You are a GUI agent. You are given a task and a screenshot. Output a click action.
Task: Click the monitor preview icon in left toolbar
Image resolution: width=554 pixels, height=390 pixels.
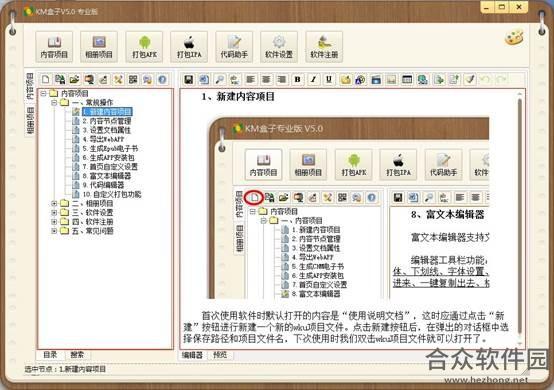[x=89, y=79]
